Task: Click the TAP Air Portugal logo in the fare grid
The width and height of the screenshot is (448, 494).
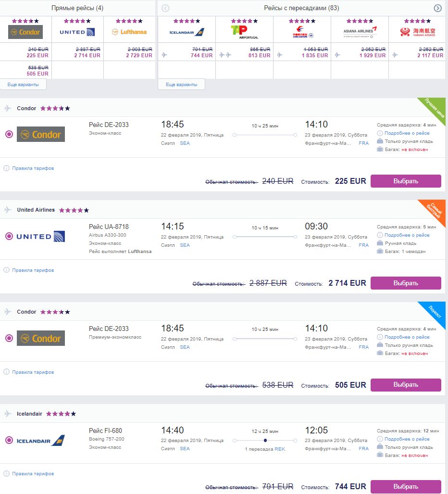Action: (244, 32)
